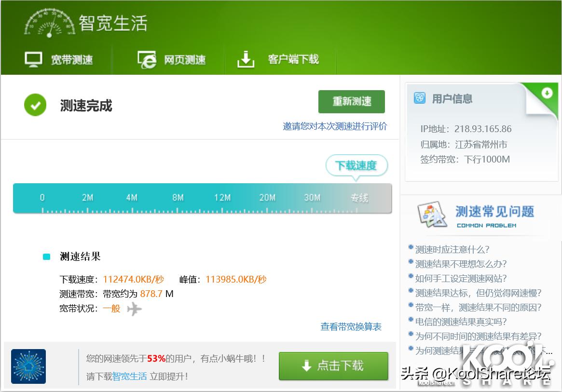562x392 pixels.
Task: Click the blue snail graphic in bottom banner
Action: [28, 366]
